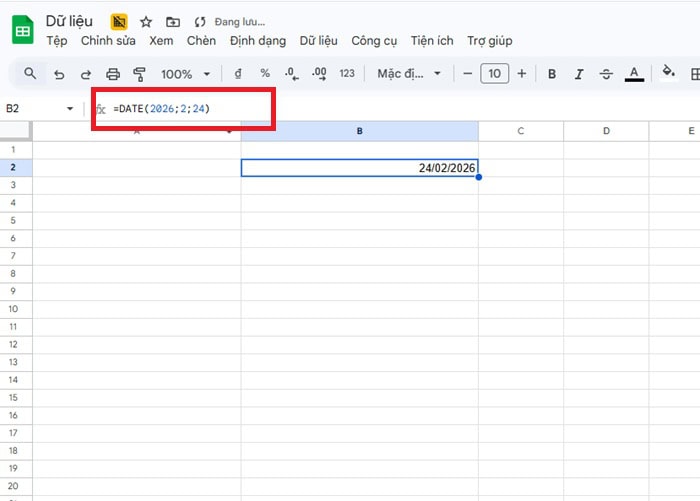Open the 100% zoom dropdown

tap(186, 73)
